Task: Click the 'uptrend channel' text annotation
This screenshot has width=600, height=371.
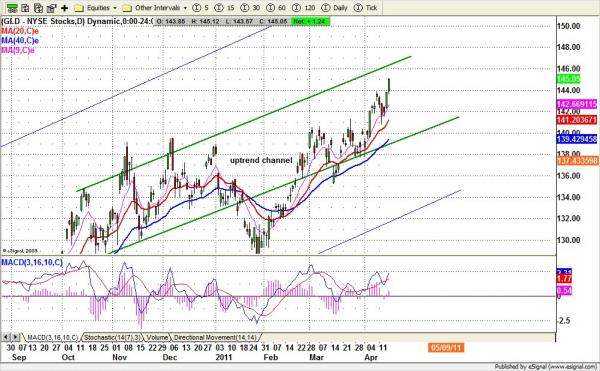Action: [261, 160]
